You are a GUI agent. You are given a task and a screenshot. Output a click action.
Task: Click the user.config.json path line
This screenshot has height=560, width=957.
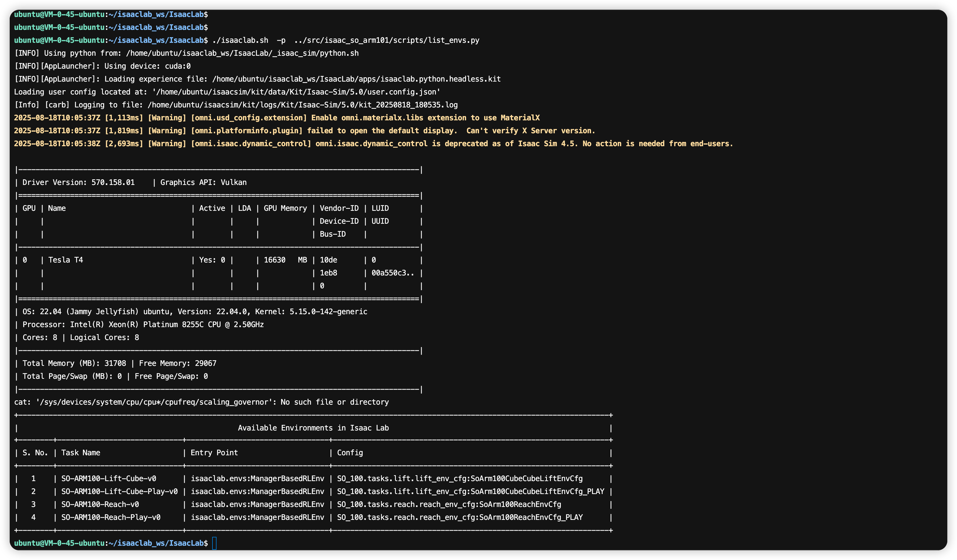tap(227, 92)
